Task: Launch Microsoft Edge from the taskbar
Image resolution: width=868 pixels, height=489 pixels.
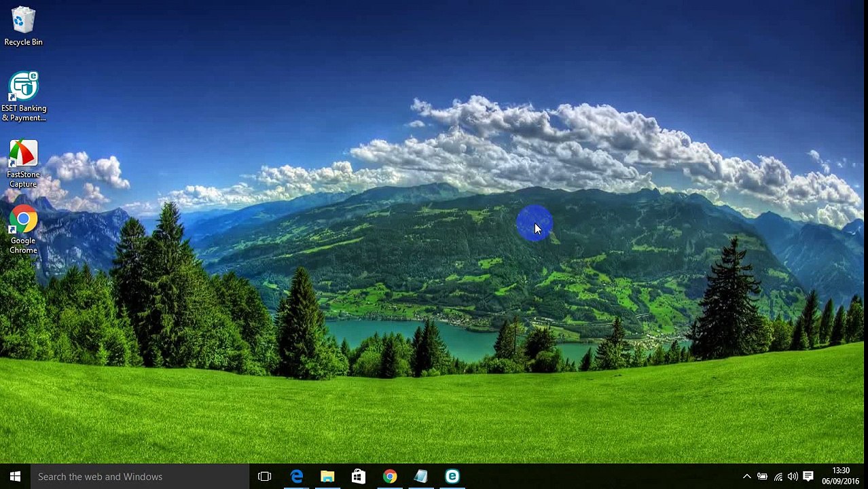Action: [297, 477]
